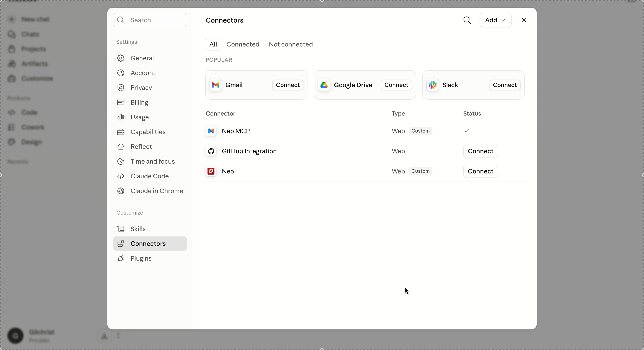Screen dimensions: 644x350
Task: Click the Slack logo icon
Action: click(433, 85)
